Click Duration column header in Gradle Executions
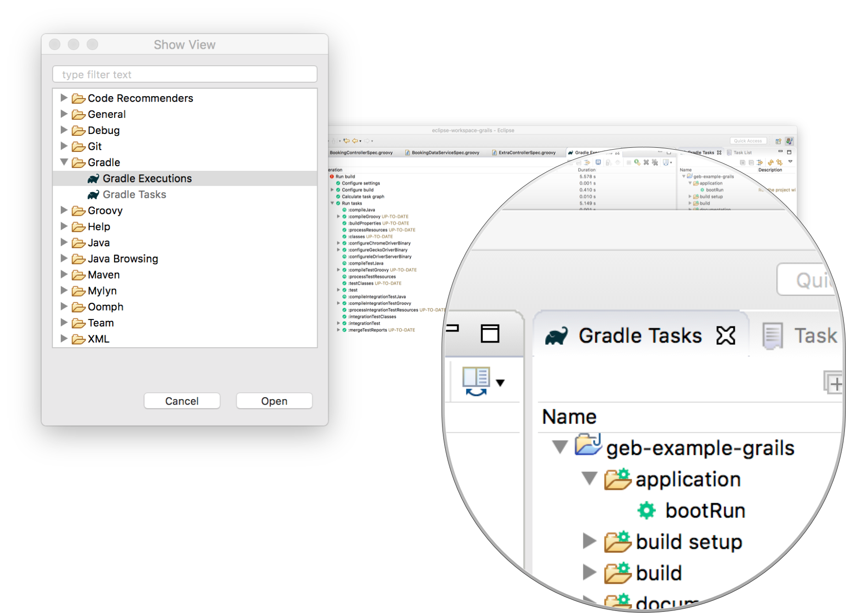Screen dimensions: 849x616 587,170
